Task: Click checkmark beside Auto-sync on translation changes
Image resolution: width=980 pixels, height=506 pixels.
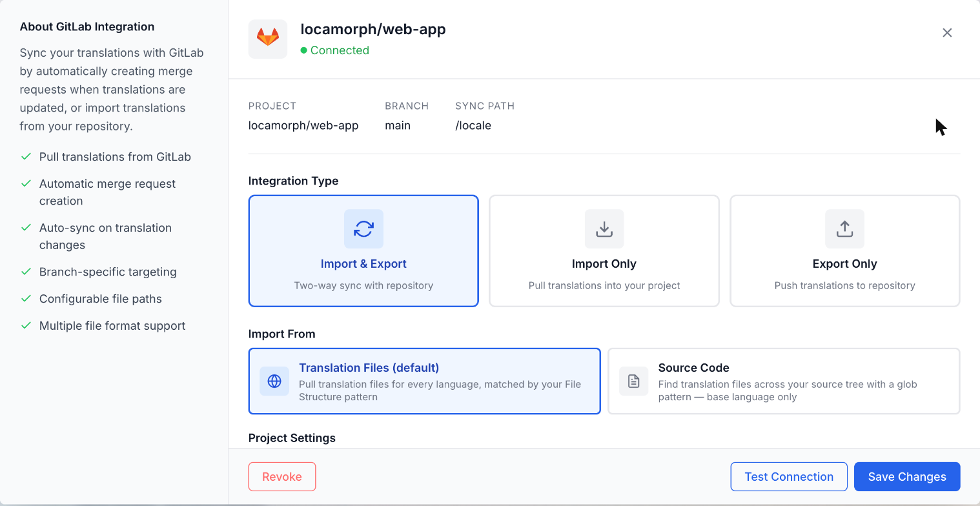Action: point(26,228)
